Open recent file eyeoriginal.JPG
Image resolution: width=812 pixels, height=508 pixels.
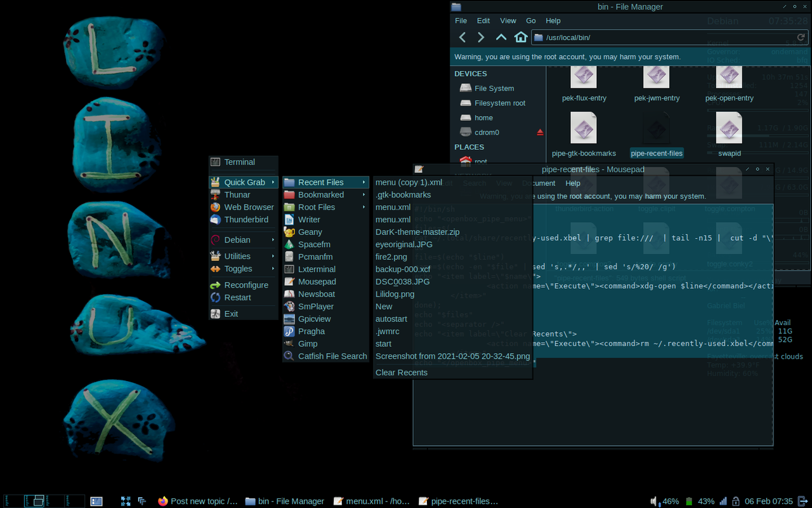[452, 244]
